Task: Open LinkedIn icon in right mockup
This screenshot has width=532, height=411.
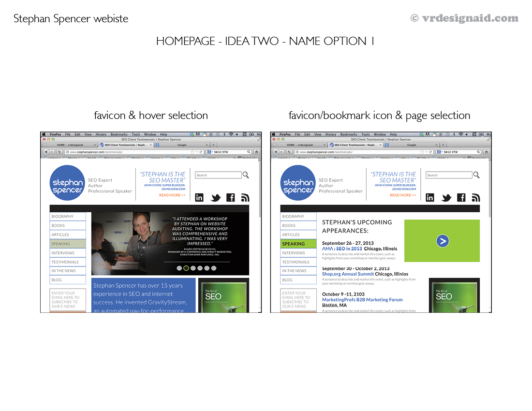Action: [430, 197]
